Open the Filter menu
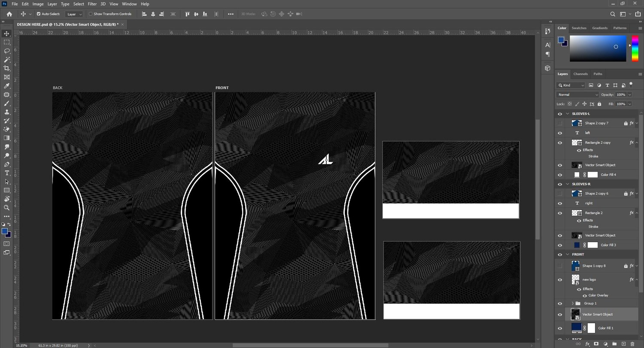The image size is (644, 348). coord(92,4)
